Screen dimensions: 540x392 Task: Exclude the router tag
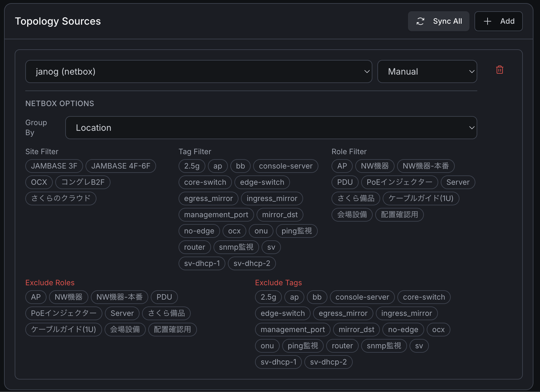tap(342, 346)
